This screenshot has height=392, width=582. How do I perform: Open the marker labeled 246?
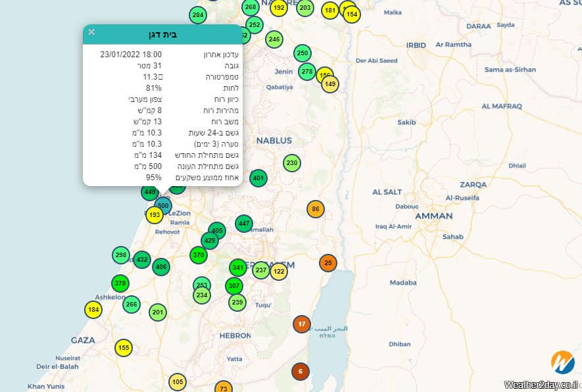click(x=274, y=39)
